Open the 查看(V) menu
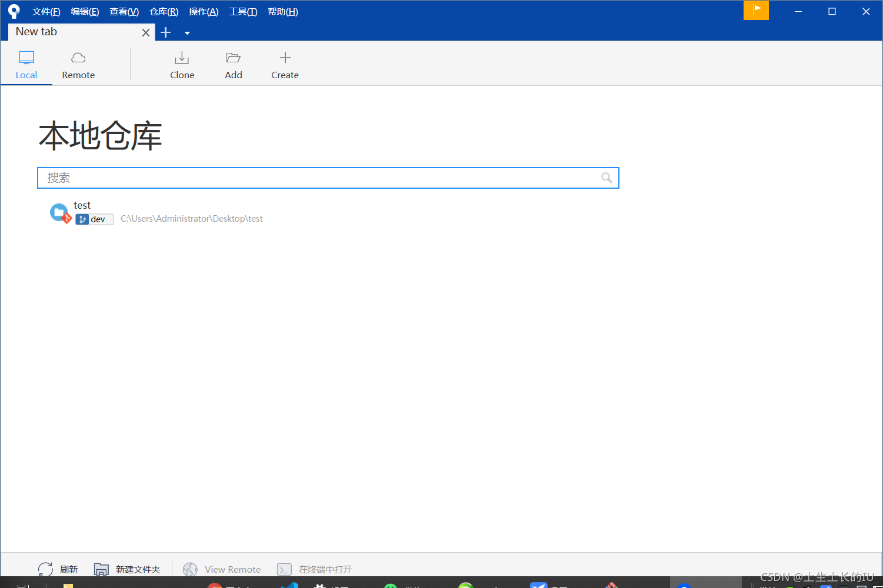 click(124, 12)
